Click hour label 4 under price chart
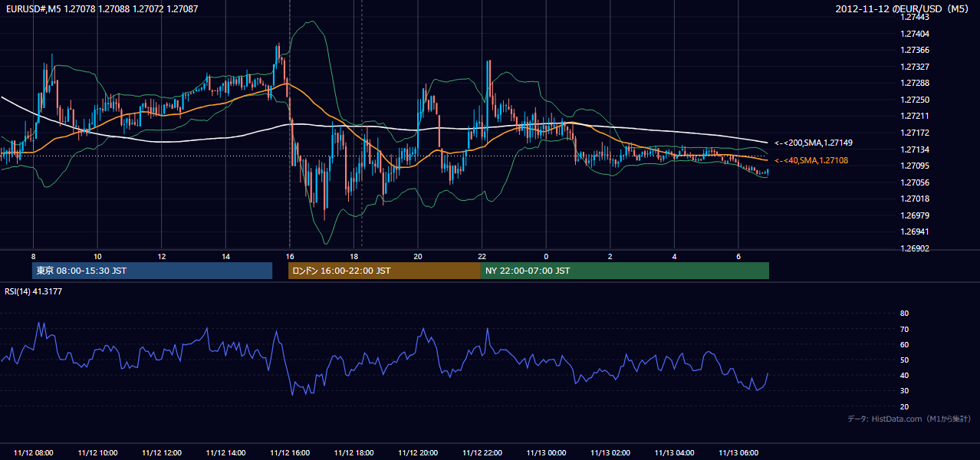Screen dimensions: 980x460 click(x=674, y=255)
